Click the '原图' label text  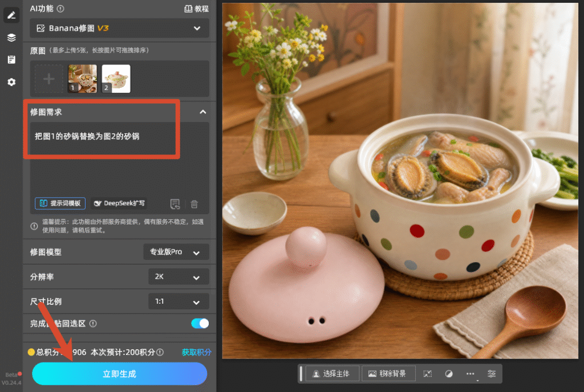pyautogui.click(x=38, y=51)
